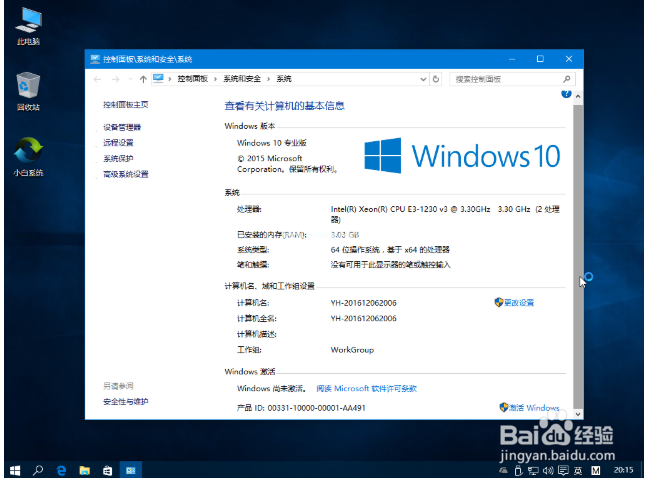Image resolution: width=652 pixels, height=478 pixels.
Task: Open File Explorer from taskbar
Action: pos(85,470)
